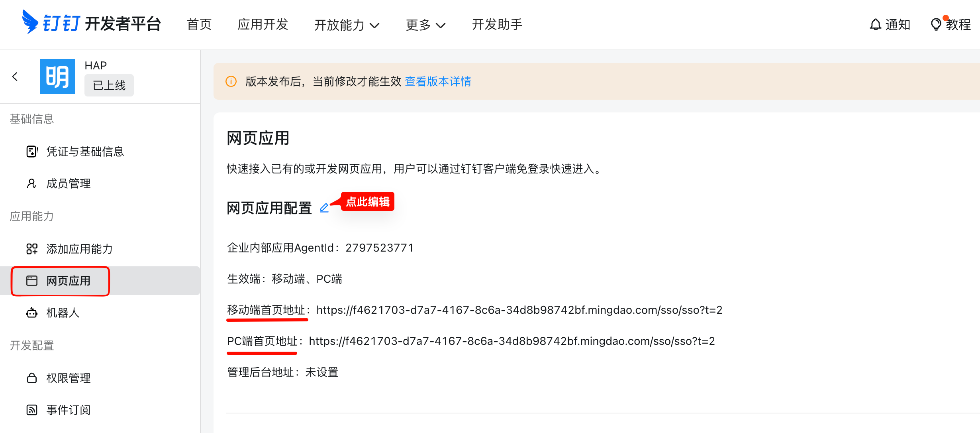Click the 已上线 status badge
This screenshot has width=980, height=433.
click(109, 85)
